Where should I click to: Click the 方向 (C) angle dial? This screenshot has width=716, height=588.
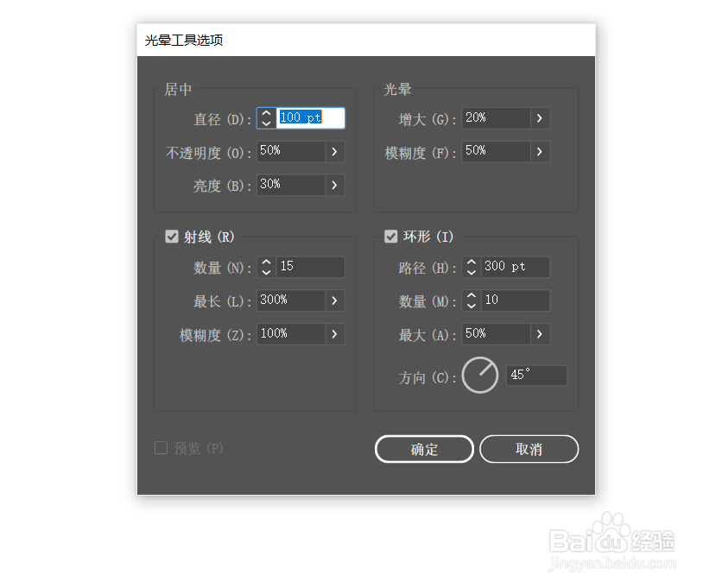point(480,376)
